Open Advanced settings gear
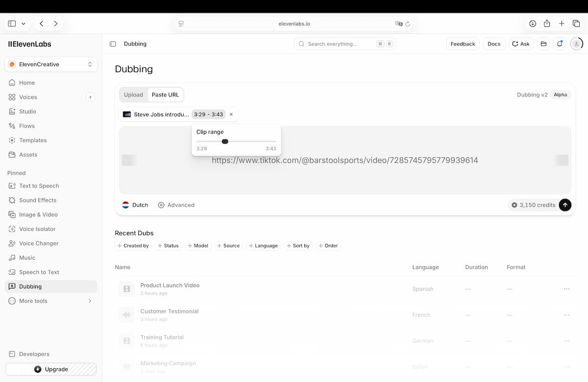The image size is (588, 382). [176, 205]
